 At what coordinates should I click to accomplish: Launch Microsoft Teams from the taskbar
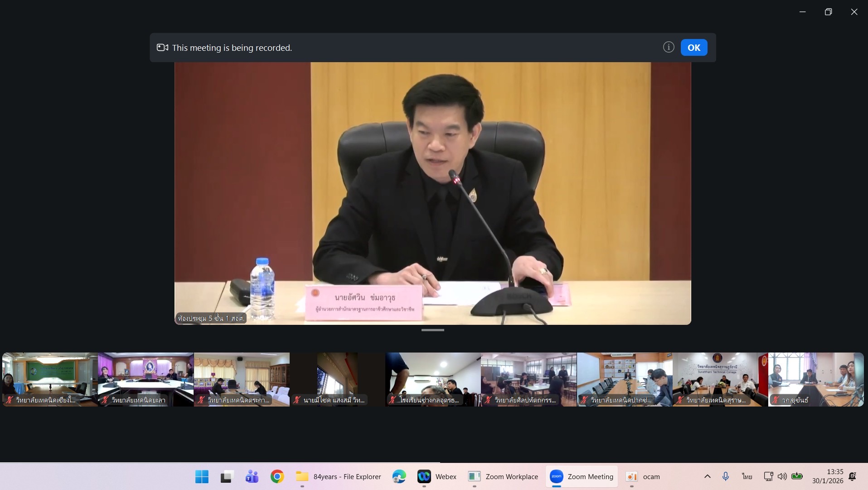click(252, 476)
